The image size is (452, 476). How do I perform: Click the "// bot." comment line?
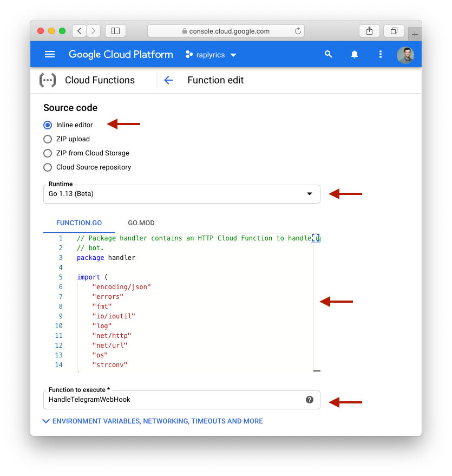pyautogui.click(x=90, y=248)
